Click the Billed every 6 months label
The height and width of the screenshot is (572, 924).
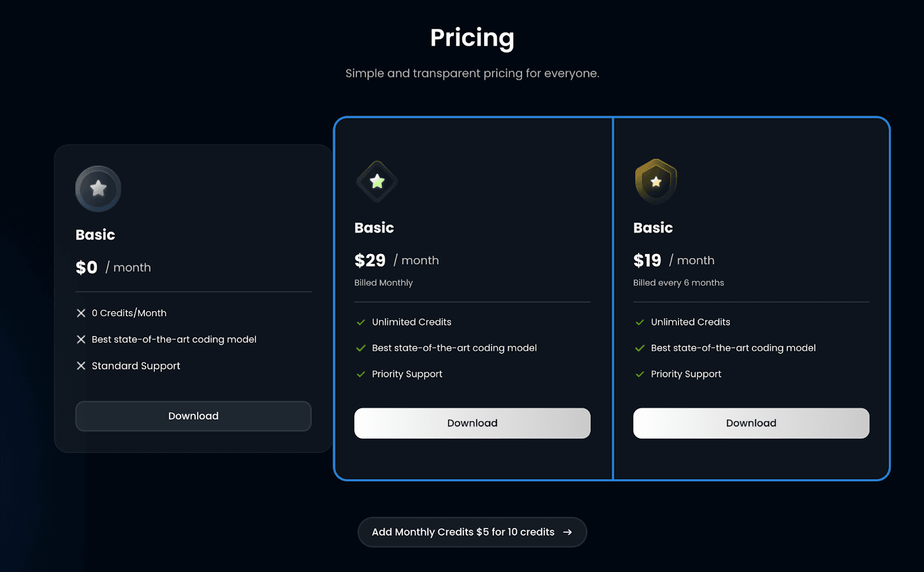[x=679, y=283]
